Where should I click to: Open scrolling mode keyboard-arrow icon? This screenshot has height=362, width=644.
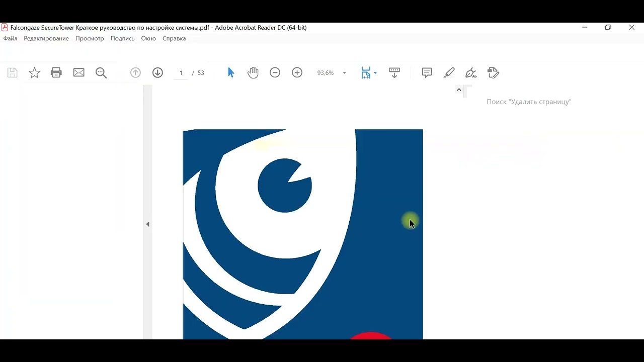[394, 73]
